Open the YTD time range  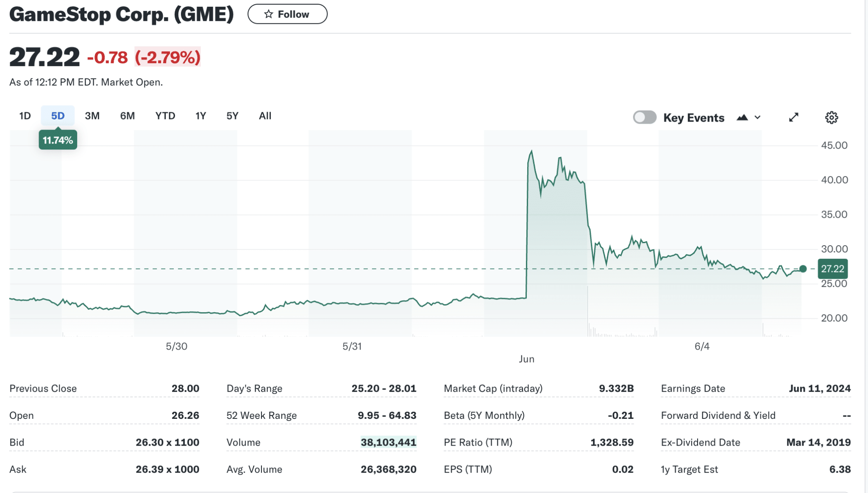165,116
